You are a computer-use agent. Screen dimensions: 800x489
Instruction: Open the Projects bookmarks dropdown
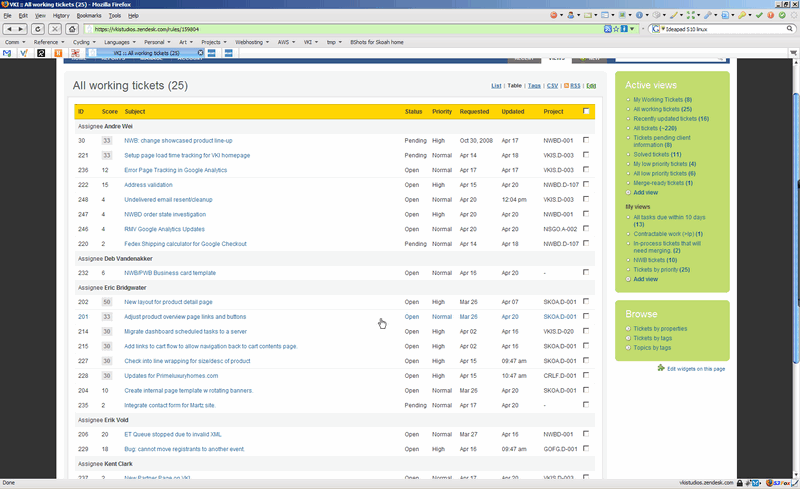[214, 42]
